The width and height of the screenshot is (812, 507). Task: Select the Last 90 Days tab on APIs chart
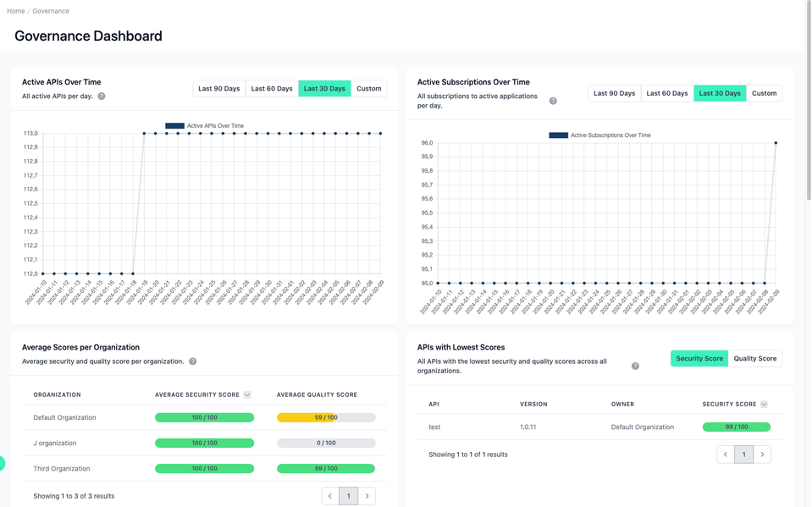point(218,87)
